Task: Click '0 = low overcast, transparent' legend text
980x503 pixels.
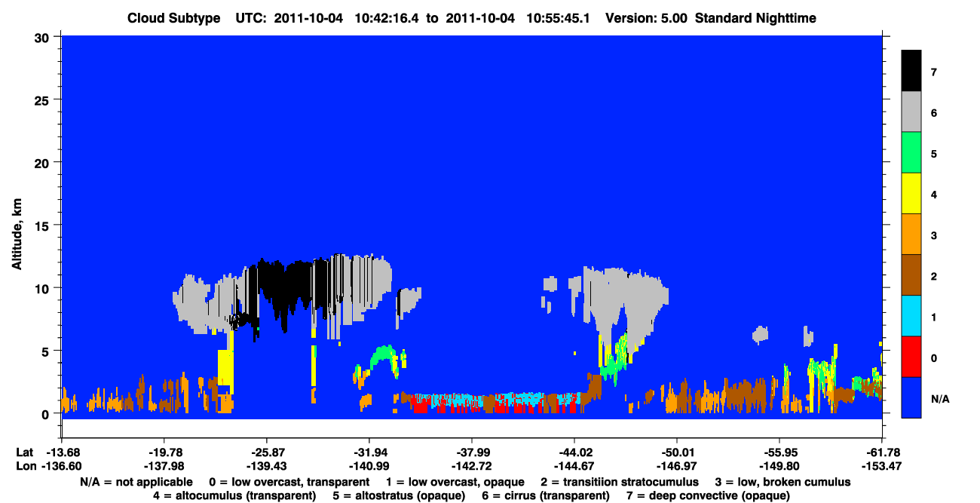Action: click(289, 482)
